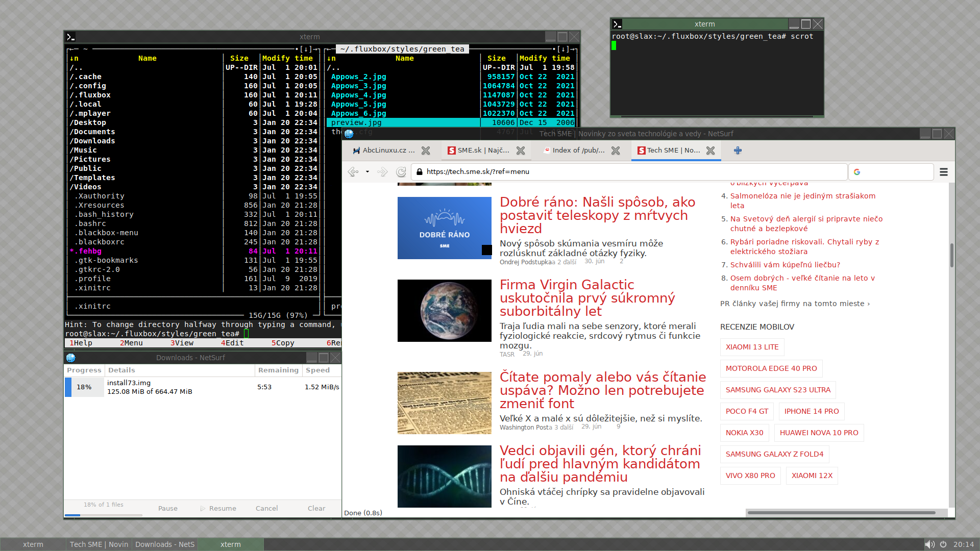
Task: Click PR články vašej firmy na tomto mieste
Action: [x=795, y=304]
